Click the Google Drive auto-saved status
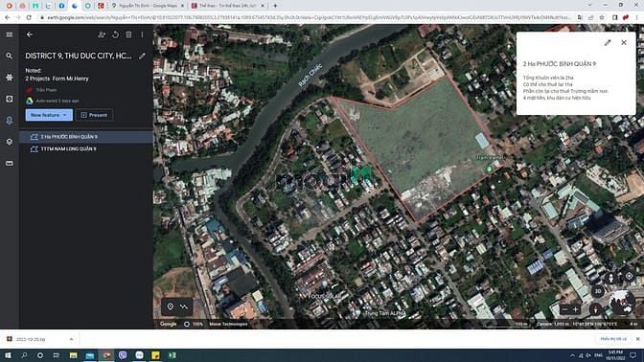 (52, 101)
